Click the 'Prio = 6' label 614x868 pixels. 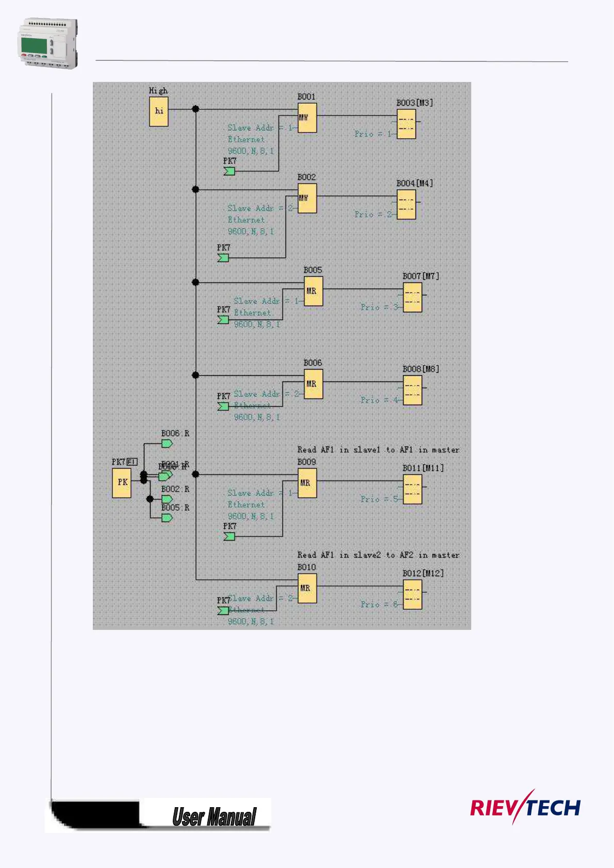tap(379, 604)
